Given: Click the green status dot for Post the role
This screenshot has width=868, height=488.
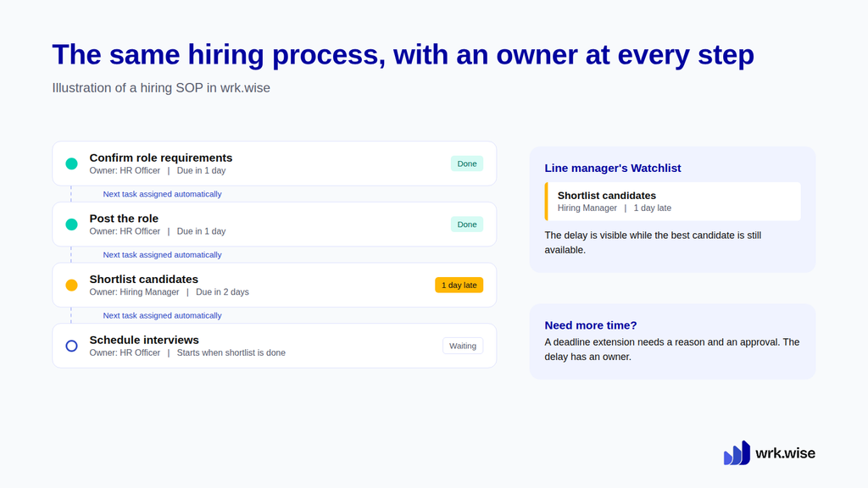Looking at the screenshot, I should [x=71, y=225].
